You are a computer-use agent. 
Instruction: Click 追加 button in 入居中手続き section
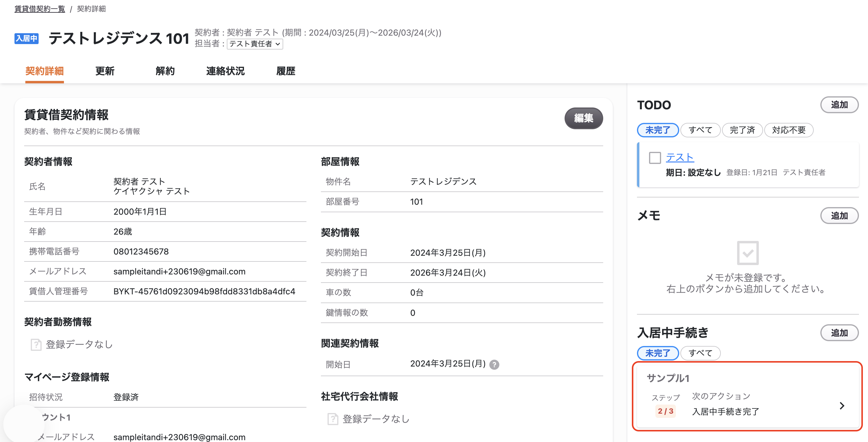(839, 333)
